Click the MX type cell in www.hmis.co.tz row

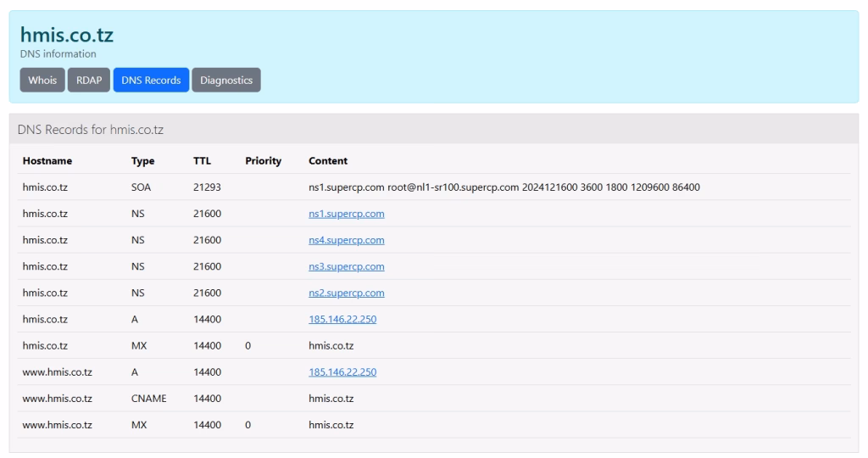click(139, 425)
